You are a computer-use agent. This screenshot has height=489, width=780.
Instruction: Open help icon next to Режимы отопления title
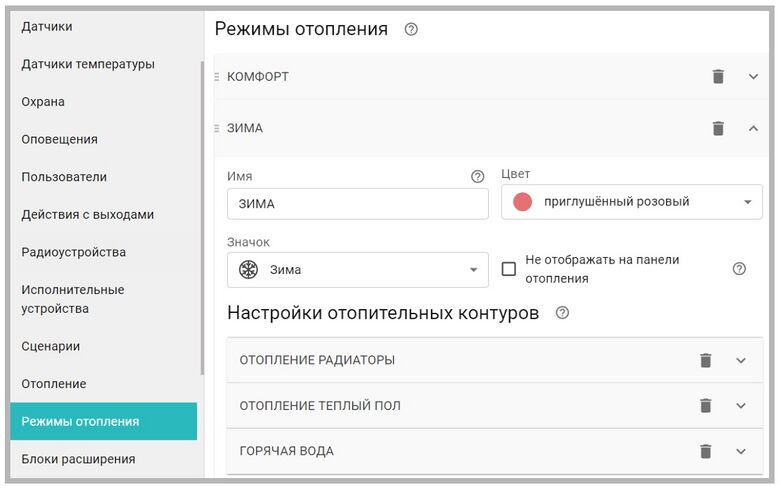(411, 30)
